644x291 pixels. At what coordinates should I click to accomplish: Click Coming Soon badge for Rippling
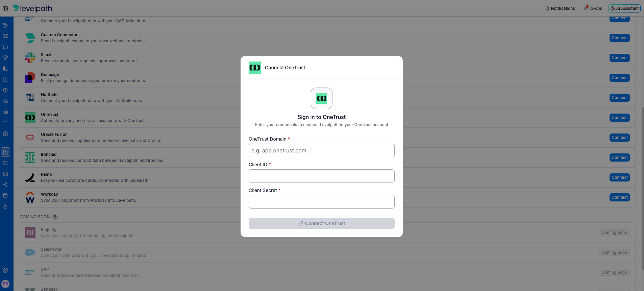(614, 233)
